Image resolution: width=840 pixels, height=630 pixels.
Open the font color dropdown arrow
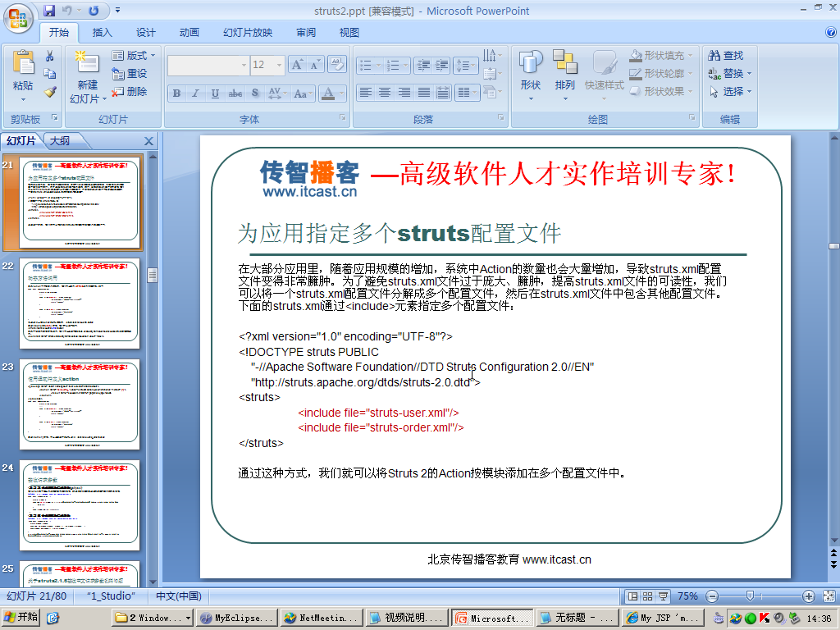pyautogui.click(x=341, y=94)
